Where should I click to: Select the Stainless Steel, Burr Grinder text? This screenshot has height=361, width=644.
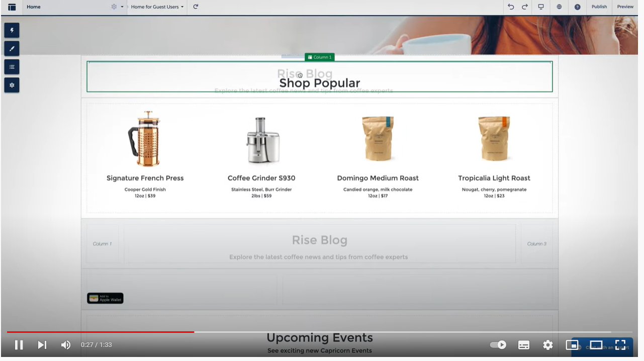pyautogui.click(x=261, y=190)
